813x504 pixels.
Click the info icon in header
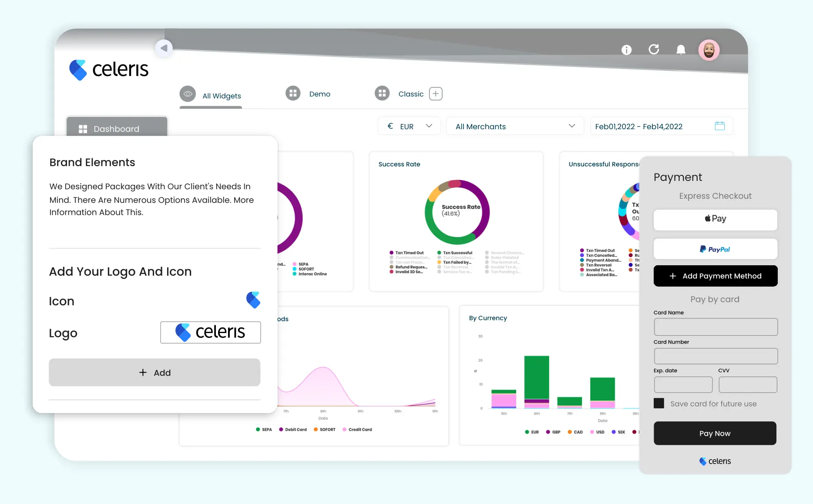(626, 50)
